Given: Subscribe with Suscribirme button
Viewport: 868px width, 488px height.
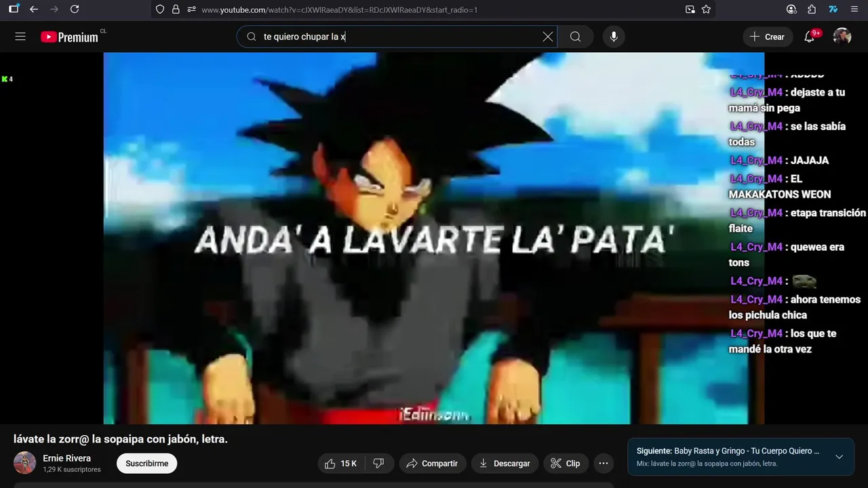Looking at the screenshot, I should click(147, 464).
